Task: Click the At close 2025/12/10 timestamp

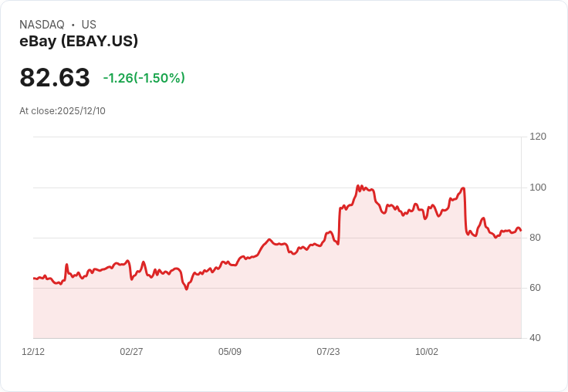Action: coord(63,111)
